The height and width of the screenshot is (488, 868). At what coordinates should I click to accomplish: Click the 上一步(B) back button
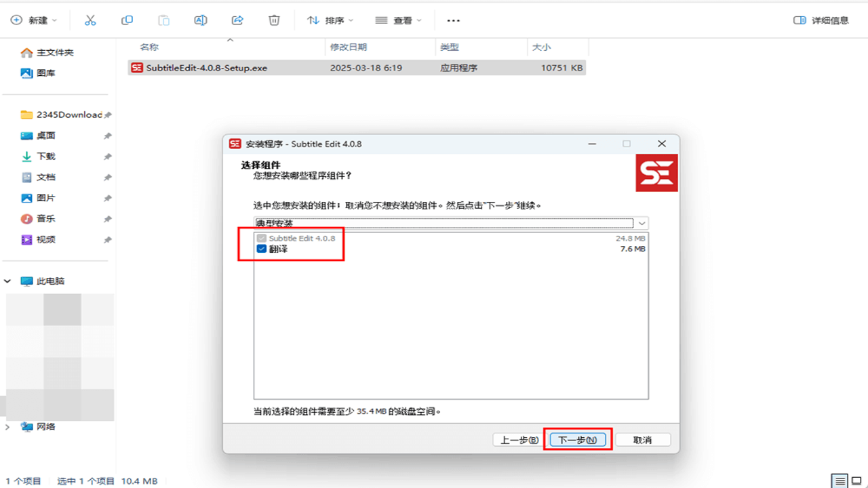click(519, 440)
